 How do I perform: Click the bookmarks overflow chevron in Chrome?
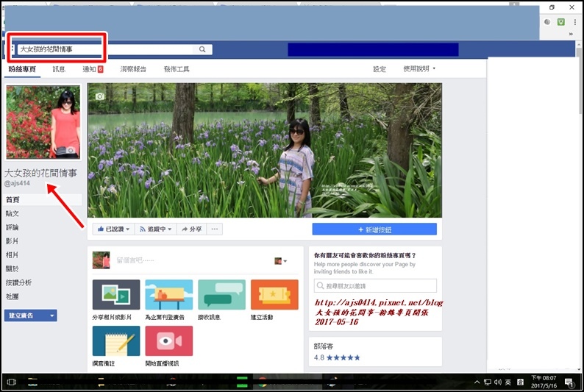click(571, 34)
